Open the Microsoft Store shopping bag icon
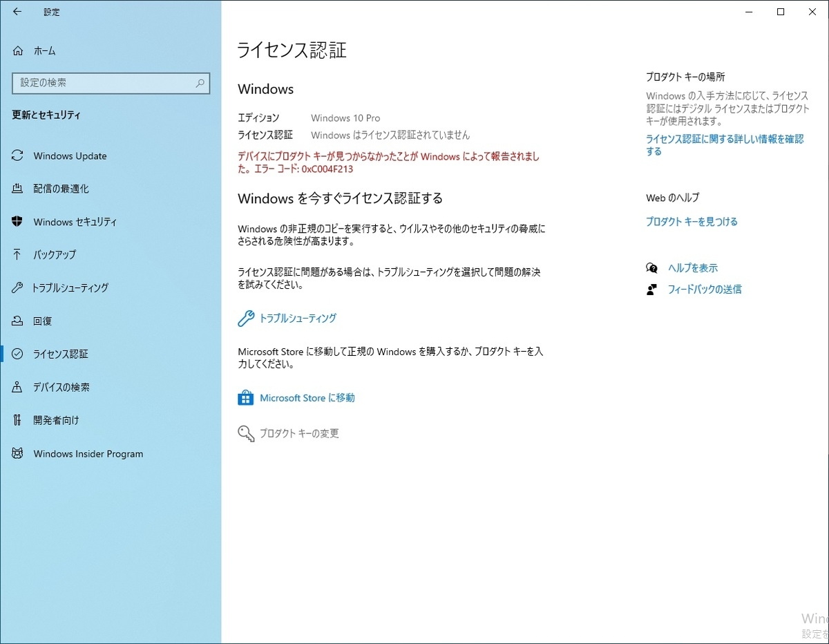This screenshot has width=829, height=644. coord(246,397)
